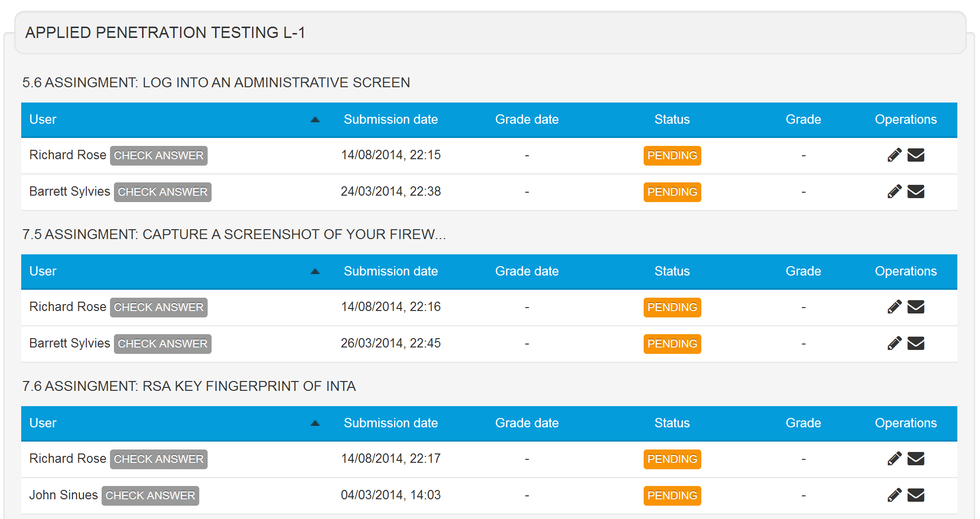This screenshot has height=519, width=980.
Task: Click sort arrow in 7.5 assignment User column
Action: (x=315, y=272)
